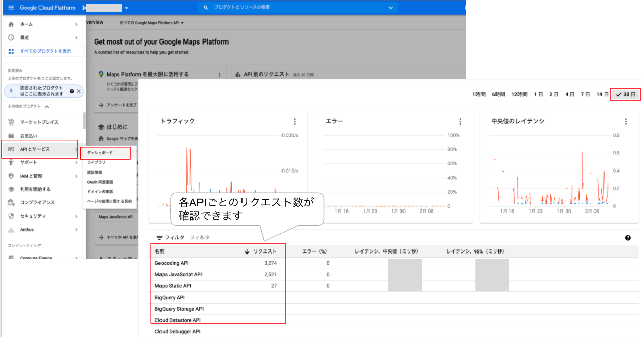This screenshot has height=337, width=644.
Task: Open the hamburger navigation menu
Action: pyautogui.click(x=11, y=8)
